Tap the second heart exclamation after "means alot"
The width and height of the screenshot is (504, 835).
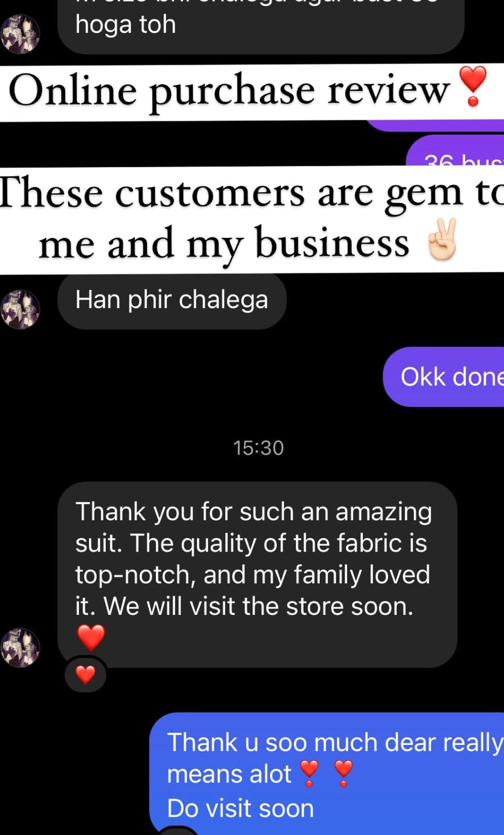point(343,773)
